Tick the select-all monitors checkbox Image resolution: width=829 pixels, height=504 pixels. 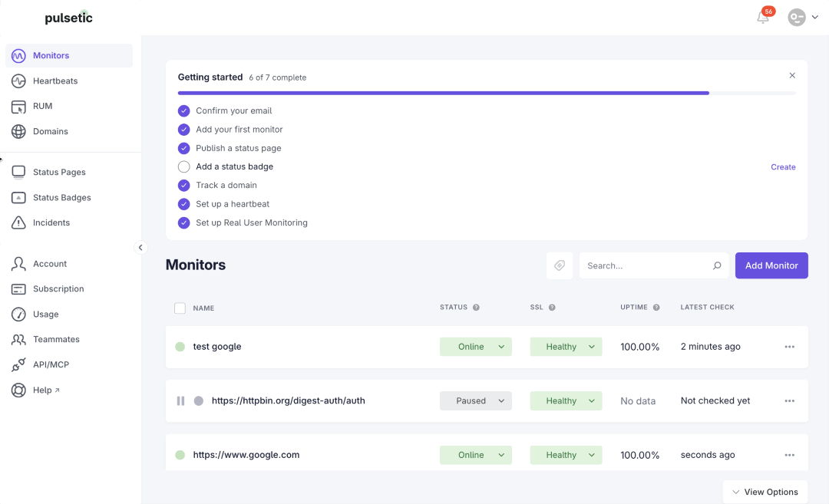pyautogui.click(x=180, y=308)
